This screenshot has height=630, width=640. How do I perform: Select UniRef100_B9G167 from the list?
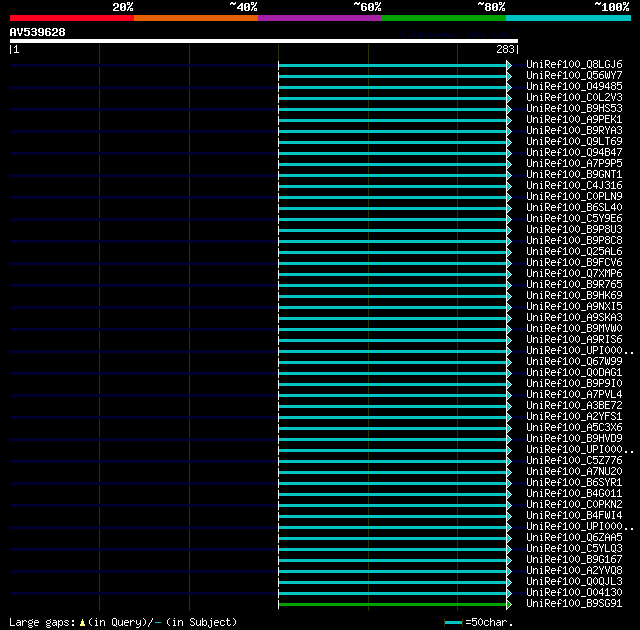click(x=574, y=560)
